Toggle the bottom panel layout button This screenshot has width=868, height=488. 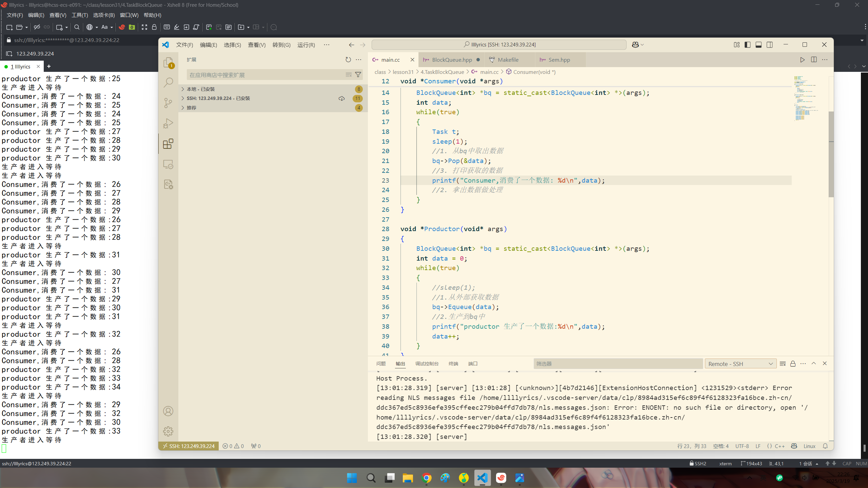point(758,45)
